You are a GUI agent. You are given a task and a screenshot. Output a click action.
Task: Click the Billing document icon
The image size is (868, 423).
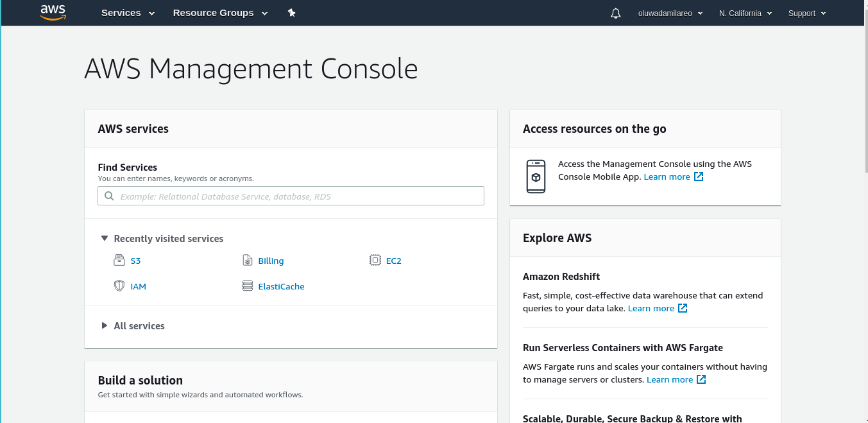248,260
